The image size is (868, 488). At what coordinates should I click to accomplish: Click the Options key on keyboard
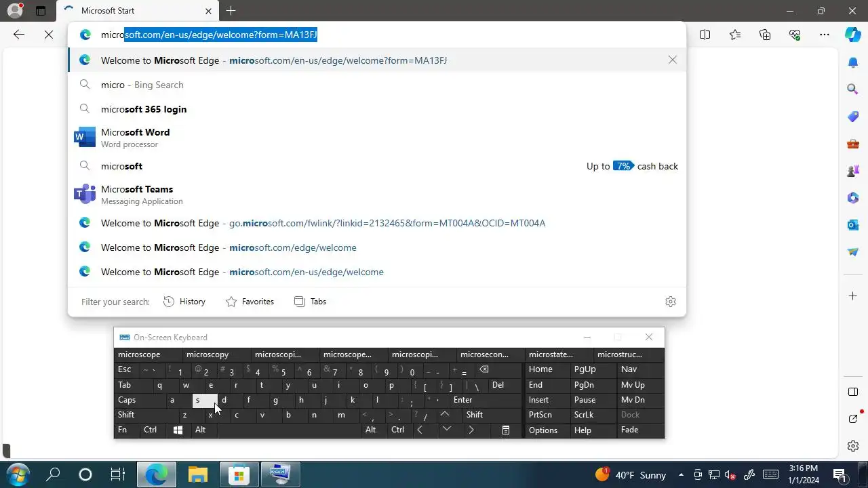pos(547,430)
